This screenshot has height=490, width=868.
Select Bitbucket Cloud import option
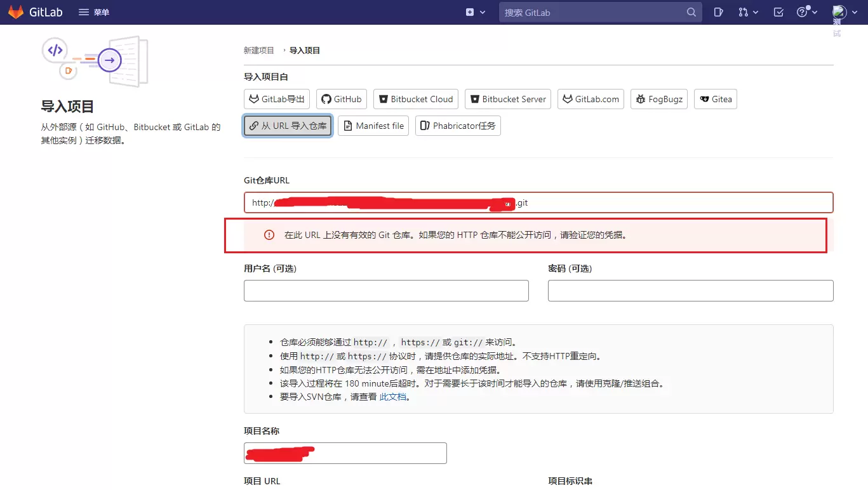(416, 99)
